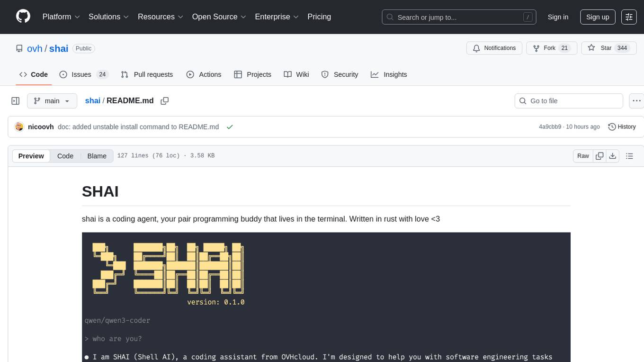This screenshot has width=644, height=362.
Task: Switch to the Actions tab
Action: click(x=204, y=74)
